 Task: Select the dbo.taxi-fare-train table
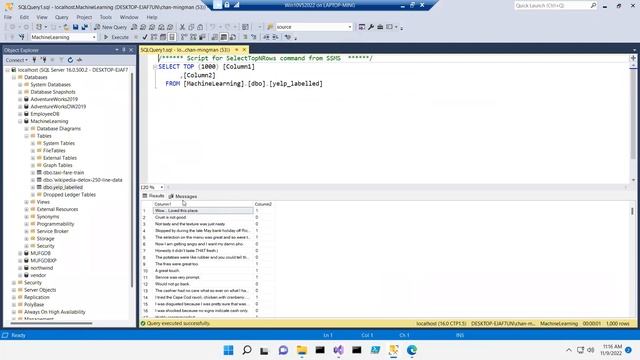63,173
